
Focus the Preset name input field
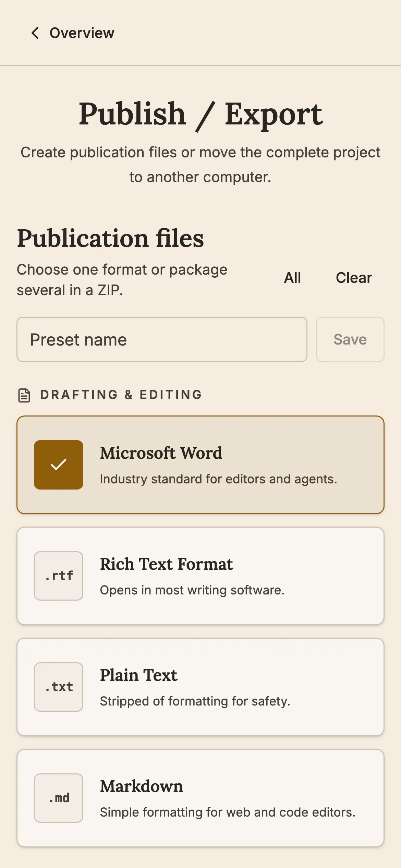[x=162, y=339]
